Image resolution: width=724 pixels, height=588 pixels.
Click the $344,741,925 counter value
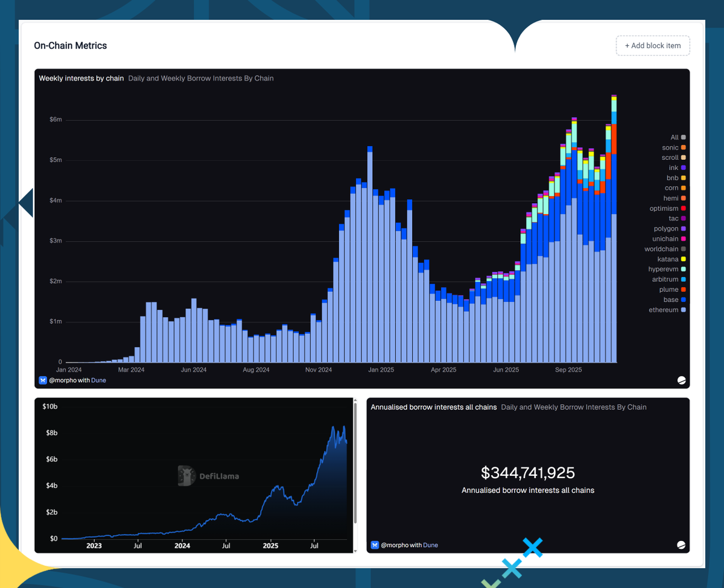coord(528,473)
